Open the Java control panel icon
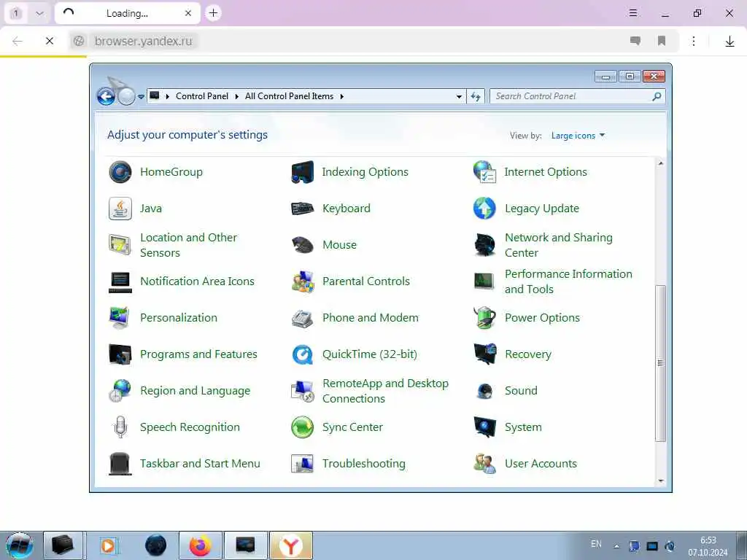The image size is (747, 560). [120, 209]
